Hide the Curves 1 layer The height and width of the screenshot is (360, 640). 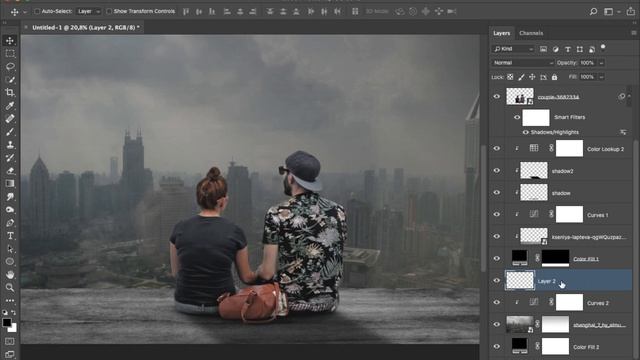pos(497,214)
